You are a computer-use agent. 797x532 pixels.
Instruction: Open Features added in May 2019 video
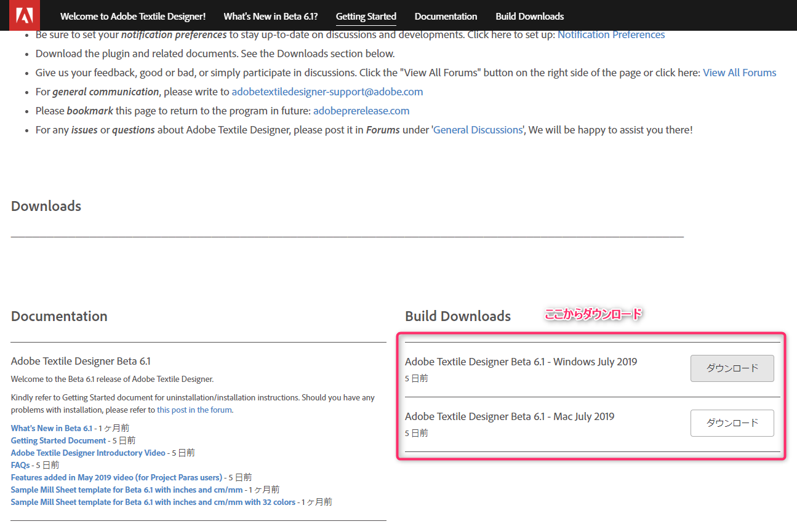tap(116, 477)
